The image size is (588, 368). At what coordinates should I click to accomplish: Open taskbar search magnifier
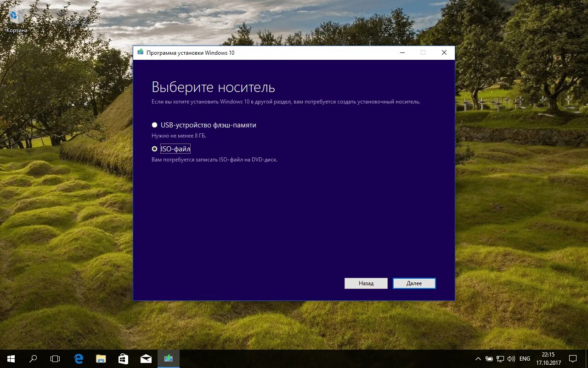33,359
